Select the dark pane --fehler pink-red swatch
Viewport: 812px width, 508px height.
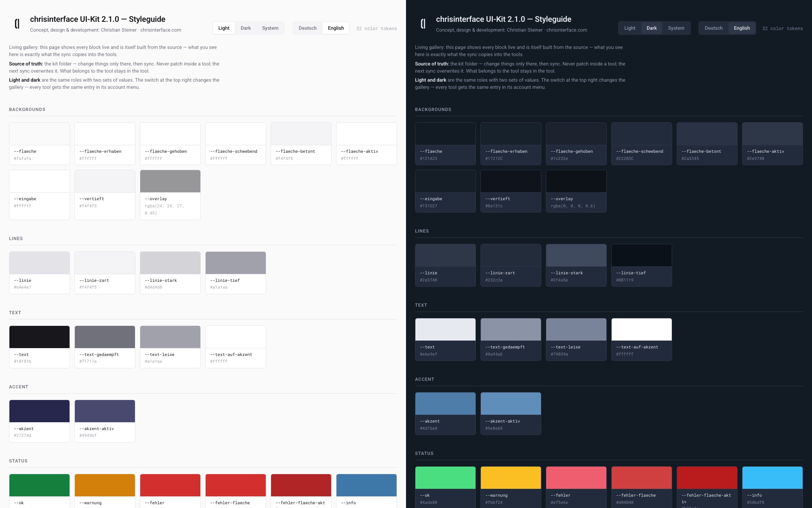(576, 478)
